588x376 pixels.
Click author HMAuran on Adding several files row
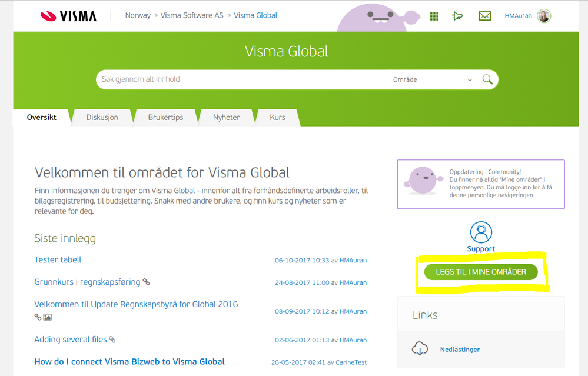[353, 340]
